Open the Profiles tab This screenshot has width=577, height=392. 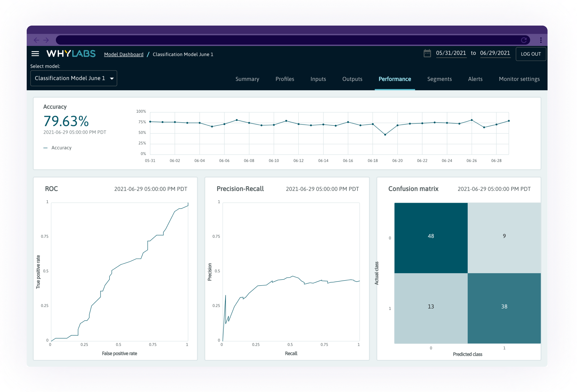tap(285, 79)
